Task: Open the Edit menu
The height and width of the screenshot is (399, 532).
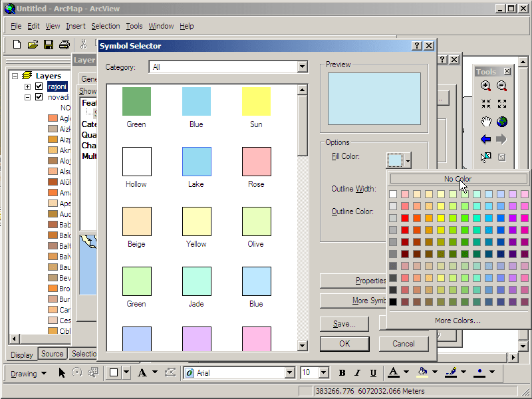Action: click(33, 26)
